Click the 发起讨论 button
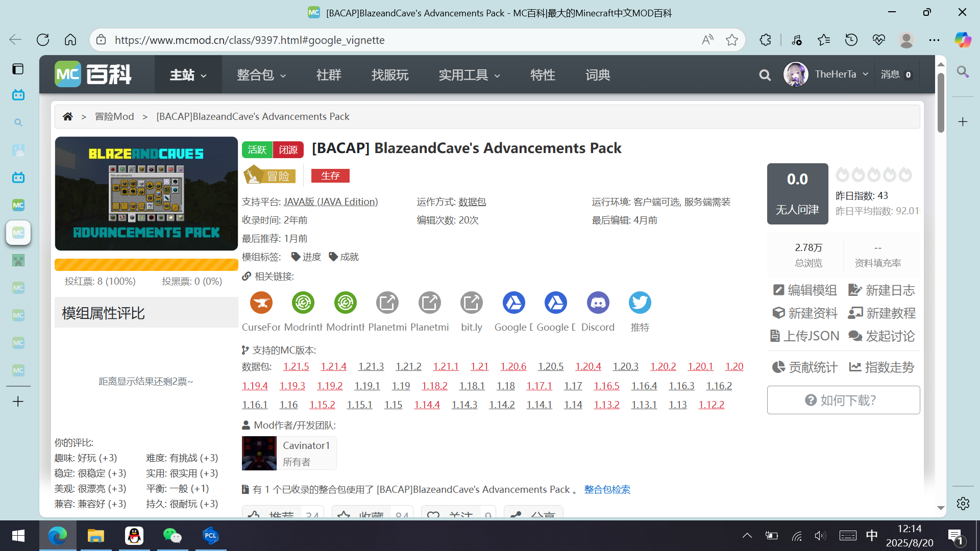This screenshot has width=980, height=551. point(882,336)
